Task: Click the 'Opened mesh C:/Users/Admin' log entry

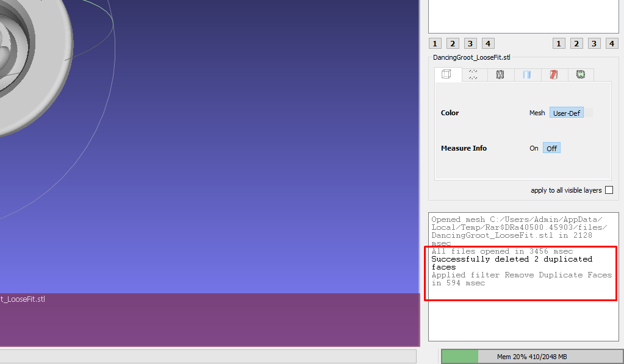Action: tap(519, 231)
